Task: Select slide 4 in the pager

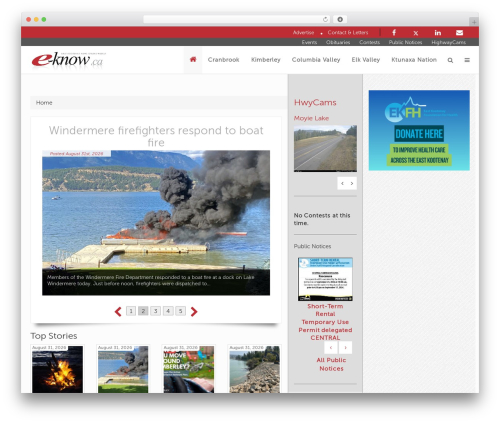Action: tap(168, 311)
